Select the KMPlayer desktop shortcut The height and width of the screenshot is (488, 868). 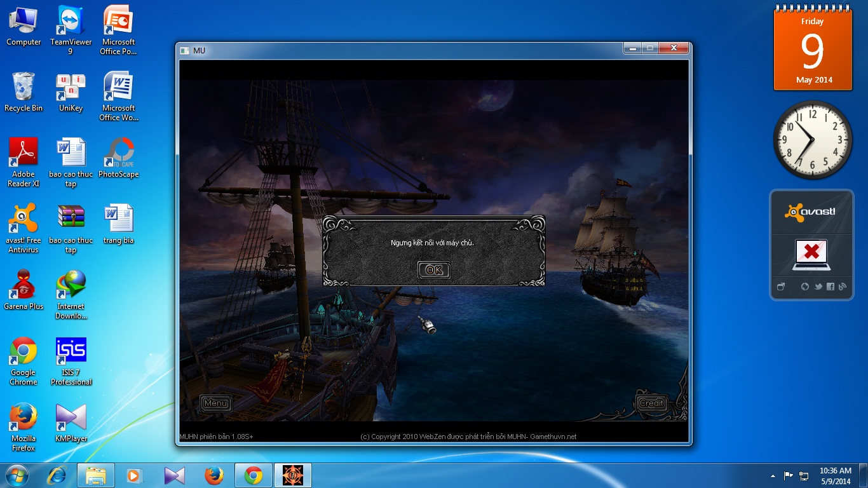71,423
